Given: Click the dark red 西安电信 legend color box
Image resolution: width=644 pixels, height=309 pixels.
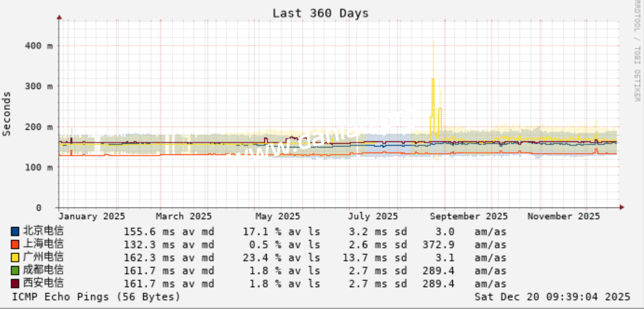Looking at the screenshot, I should [16, 284].
